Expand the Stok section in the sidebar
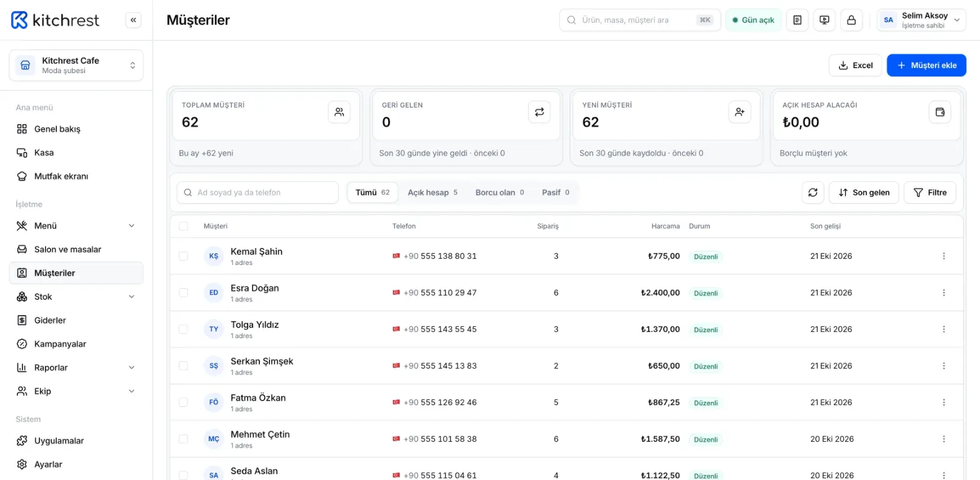This screenshot has width=980, height=480. pyautogui.click(x=76, y=297)
